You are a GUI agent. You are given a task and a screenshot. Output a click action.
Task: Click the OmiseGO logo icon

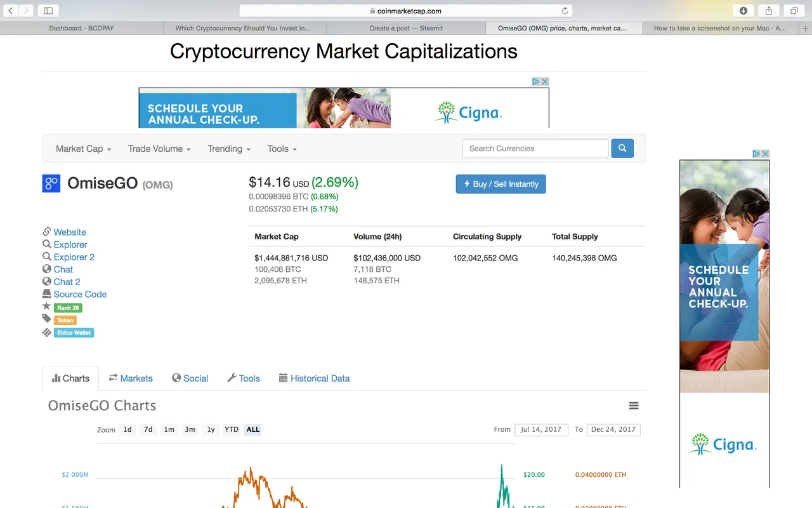click(x=51, y=184)
